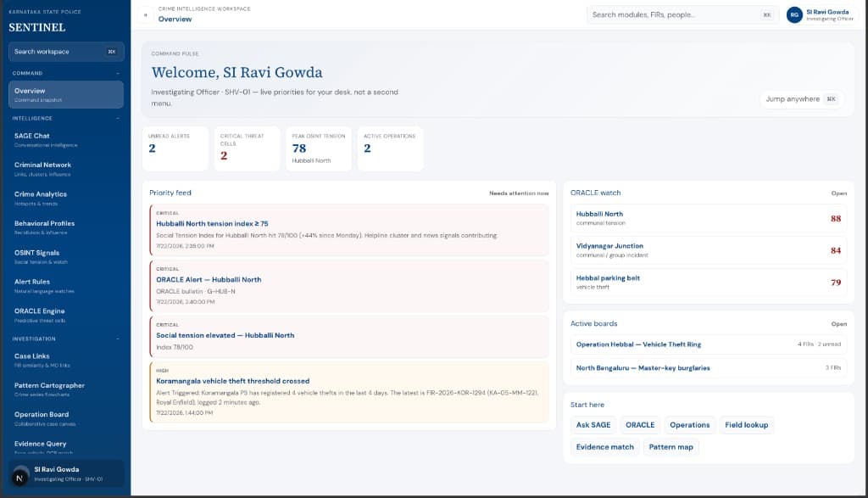Screen dimensions: 868x498
Task: Click the Pattern map shortcut button
Action: pyautogui.click(x=671, y=447)
